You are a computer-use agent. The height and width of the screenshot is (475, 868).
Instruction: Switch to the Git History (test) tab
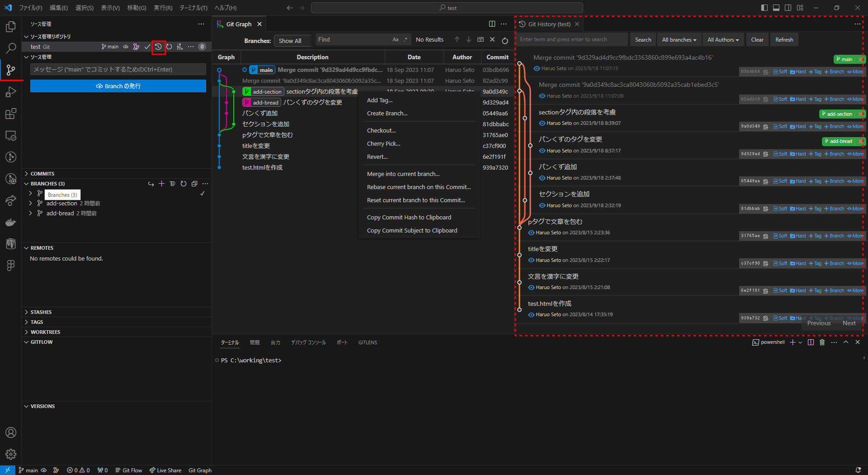(549, 24)
